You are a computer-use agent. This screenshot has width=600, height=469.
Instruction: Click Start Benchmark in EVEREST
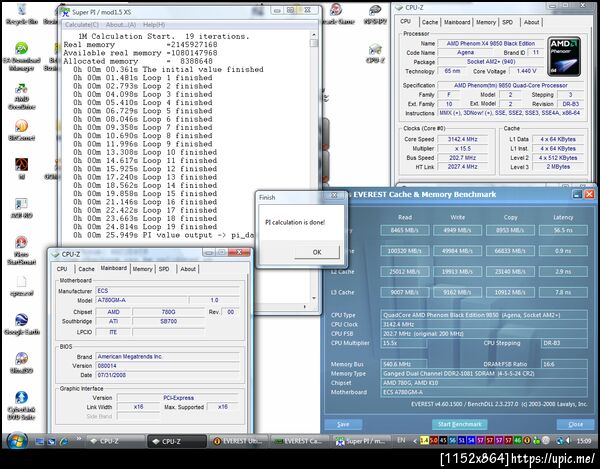[460, 424]
